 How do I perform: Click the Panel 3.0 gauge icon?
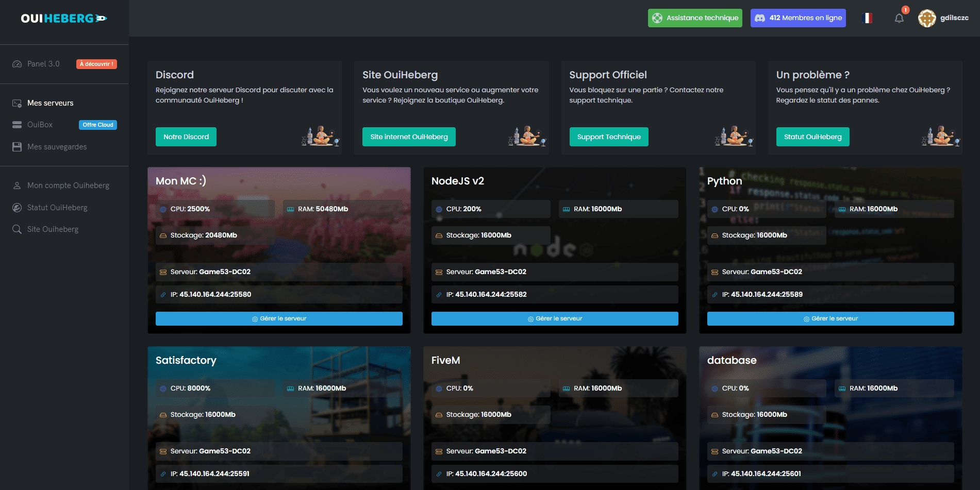[x=17, y=64]
